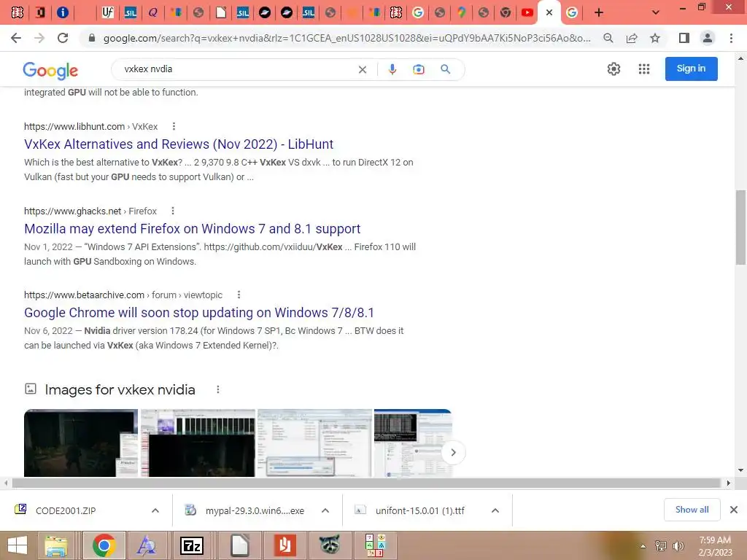Show more image results with arrow
This screenshot has height=560, width=747.
click(x=453, y=452)
